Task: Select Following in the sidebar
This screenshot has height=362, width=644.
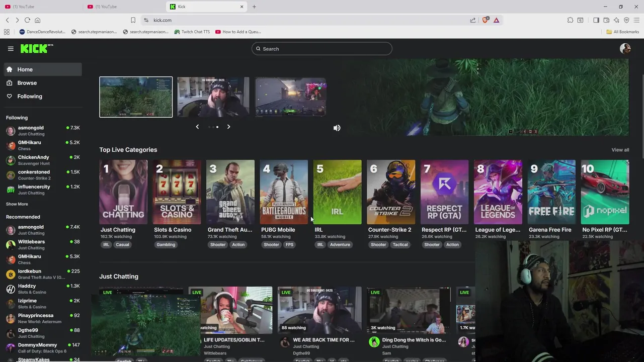Action: 43,96
